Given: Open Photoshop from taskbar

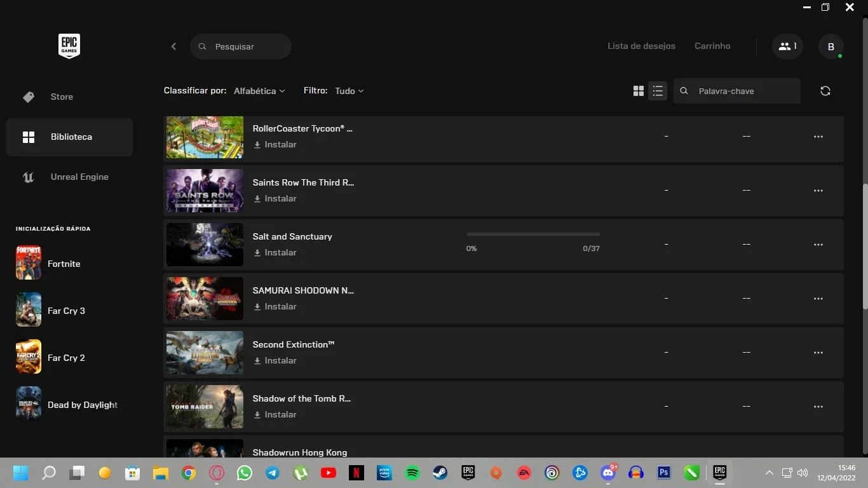Looking at the screenshot, I should (664, 473).
